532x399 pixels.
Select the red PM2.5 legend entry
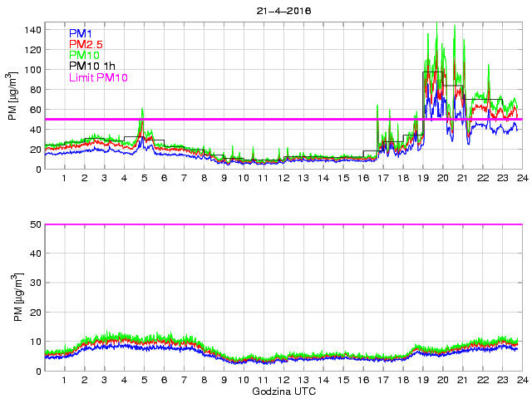86,44
